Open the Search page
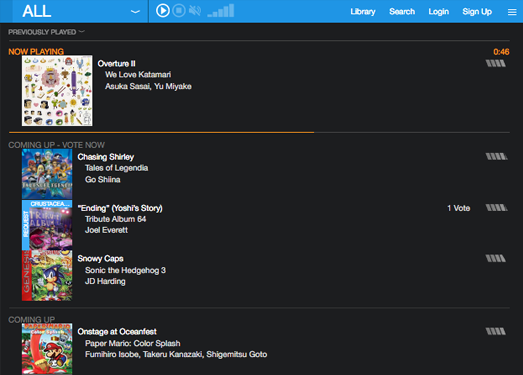Image resolution: width=523 pixels, height=375 pixels. coord(402,12)
